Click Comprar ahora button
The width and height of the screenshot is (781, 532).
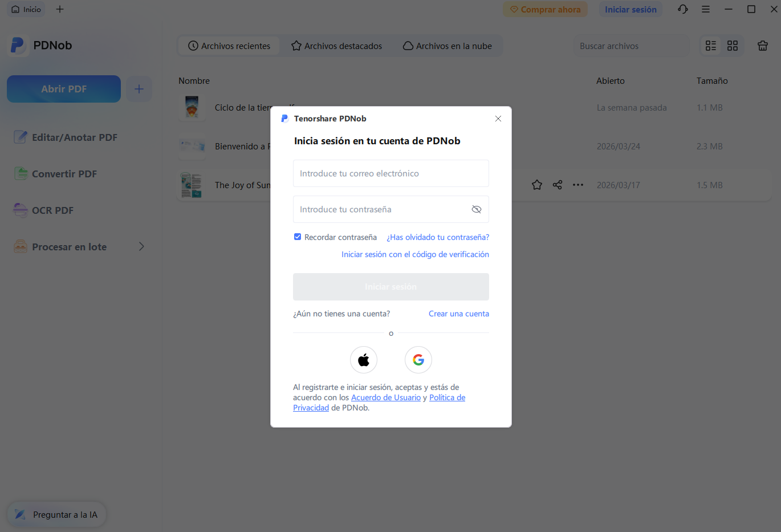point(545,10)
